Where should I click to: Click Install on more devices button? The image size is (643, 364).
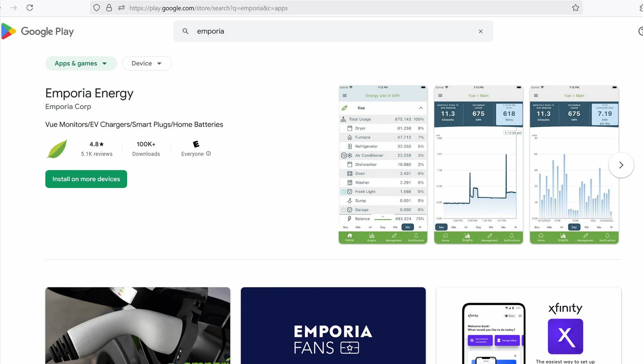[86, 179]
